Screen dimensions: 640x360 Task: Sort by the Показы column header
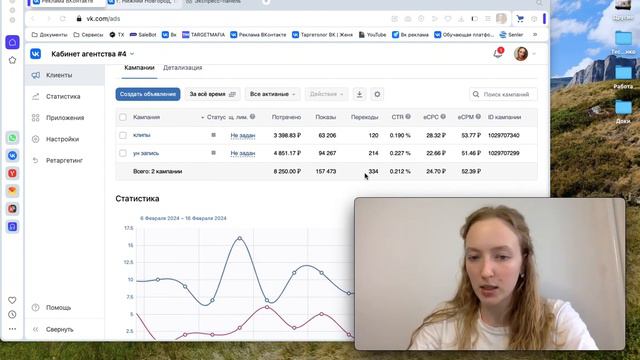[325, 117]
